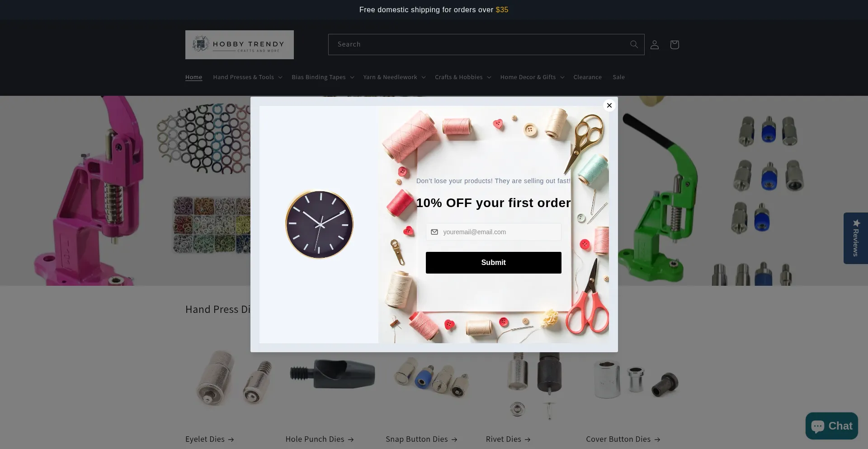Open the account login icon
This screenshot has width=868, height=449.
654,44
